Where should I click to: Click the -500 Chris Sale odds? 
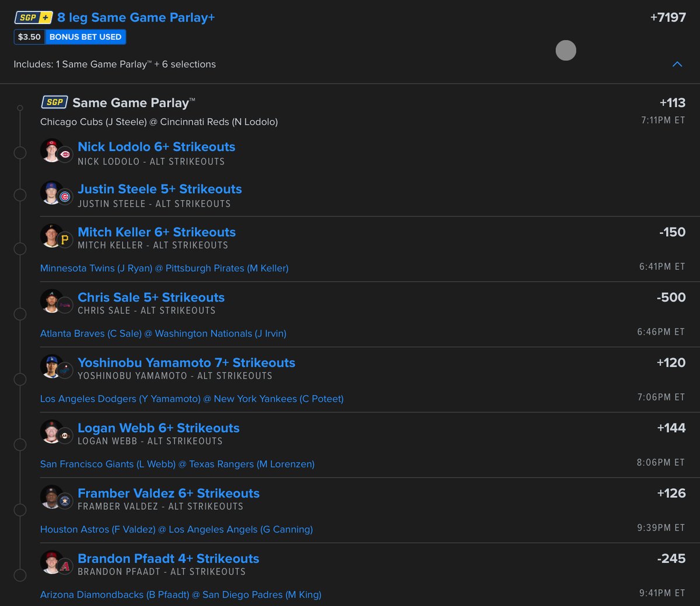(x=671, y=297)
